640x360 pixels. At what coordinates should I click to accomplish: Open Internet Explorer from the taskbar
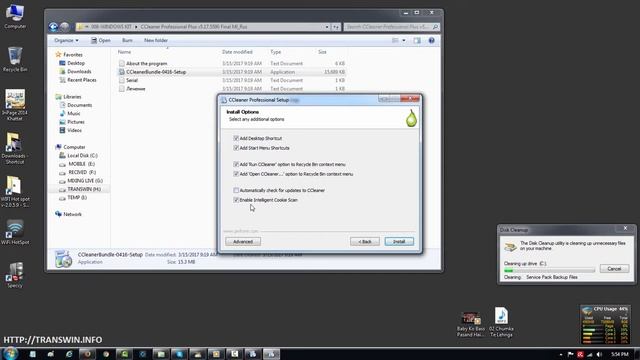pos(69,354)
